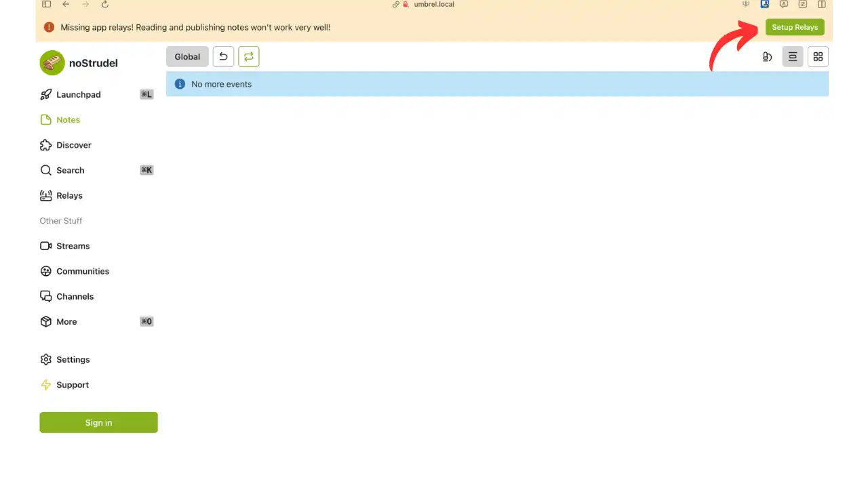Open the Channels section
Screen dimensions: 868x488
tap(75, 296)
